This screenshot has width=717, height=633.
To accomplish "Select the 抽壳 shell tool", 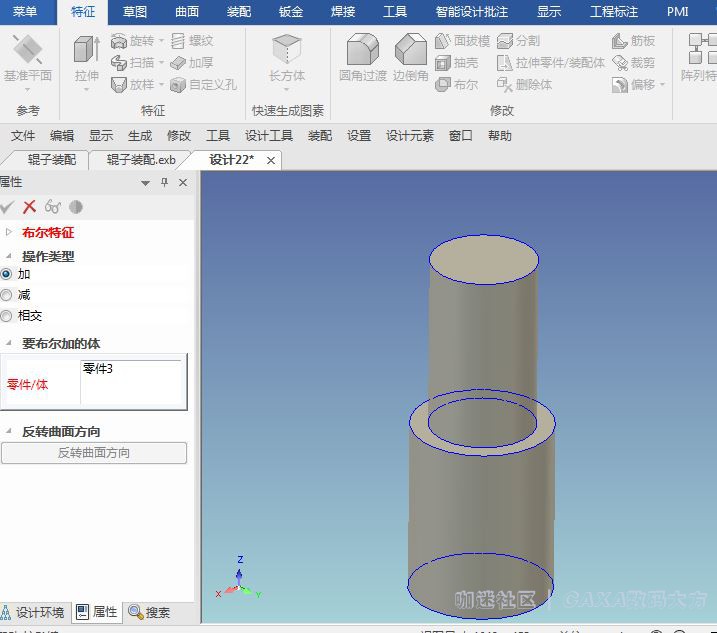I will [x=456, y=63].
